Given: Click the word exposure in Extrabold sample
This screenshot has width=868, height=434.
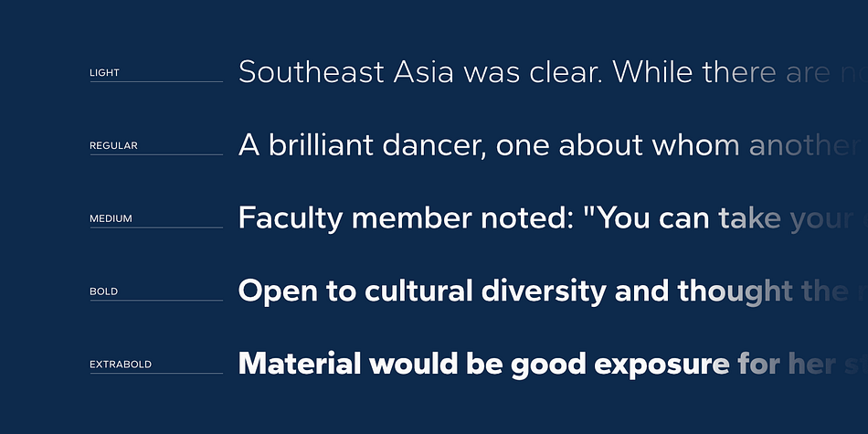Looking at the screenshot, I should 662,365.
